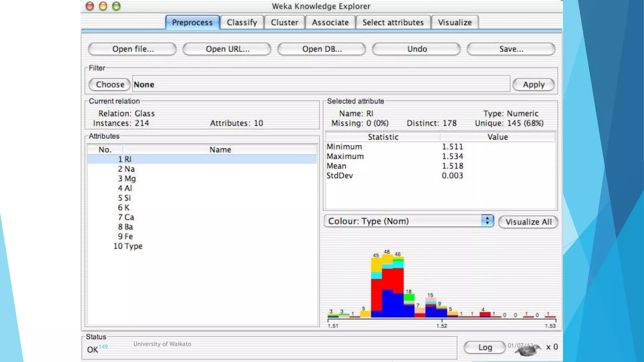Viewport: 644px width, 362px height.
Task: Click the Save... button
Action: (x=511, y=49)
